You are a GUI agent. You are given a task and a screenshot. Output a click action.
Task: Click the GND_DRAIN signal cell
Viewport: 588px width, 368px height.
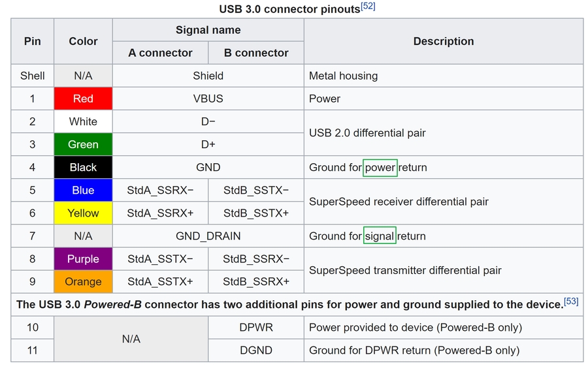pos(208,236)
